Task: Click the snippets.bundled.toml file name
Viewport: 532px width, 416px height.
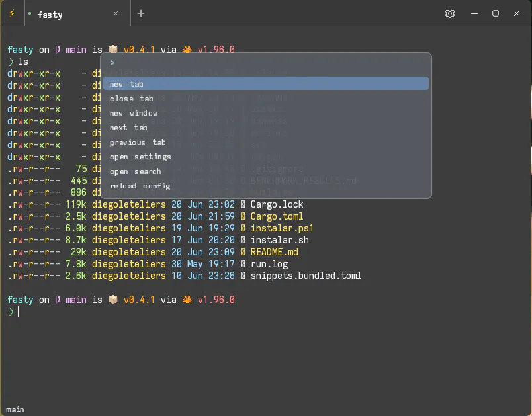Action: (x=306, y=276)
